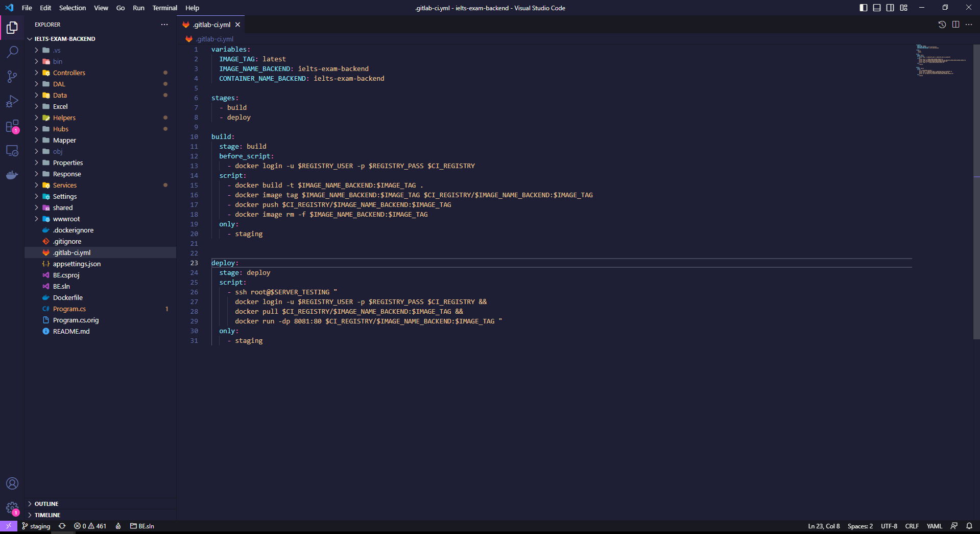Open Accounts menu icon

pos(12,483)
